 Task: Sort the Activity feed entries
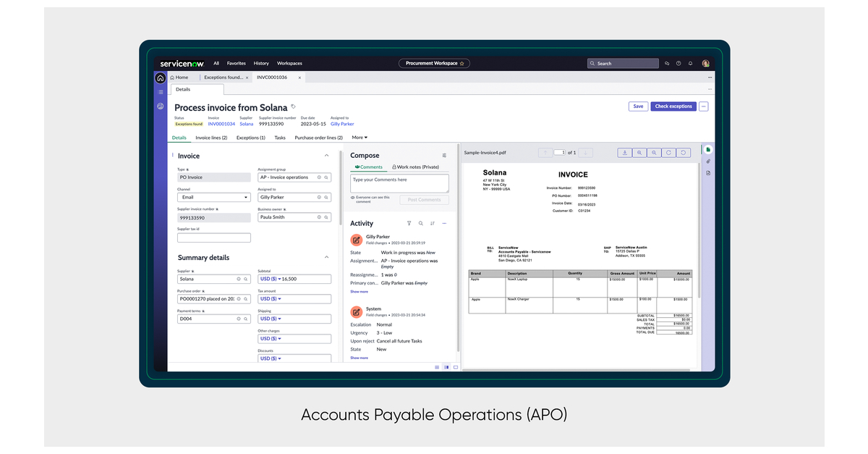(x=433, y=223)
